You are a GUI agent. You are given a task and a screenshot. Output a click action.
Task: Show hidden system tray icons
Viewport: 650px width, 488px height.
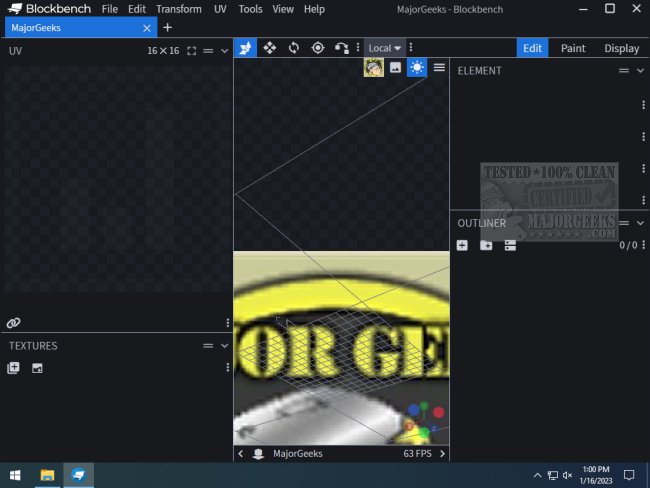point(537,475)
